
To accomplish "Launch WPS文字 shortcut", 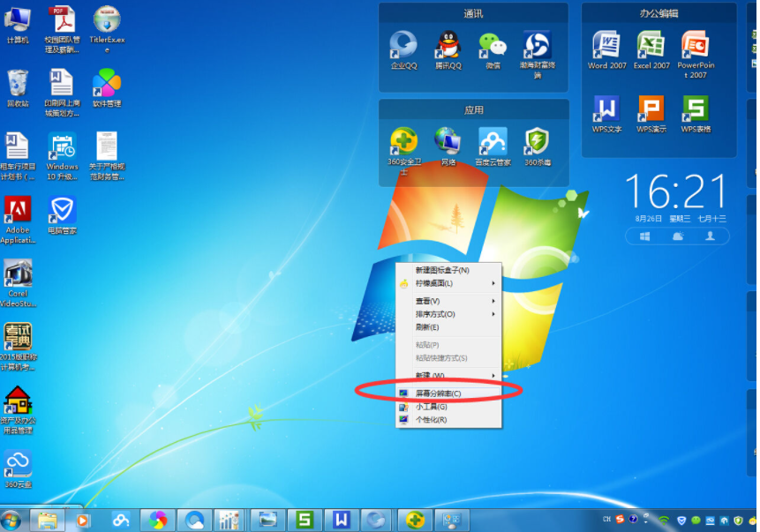I will point(606,114).
